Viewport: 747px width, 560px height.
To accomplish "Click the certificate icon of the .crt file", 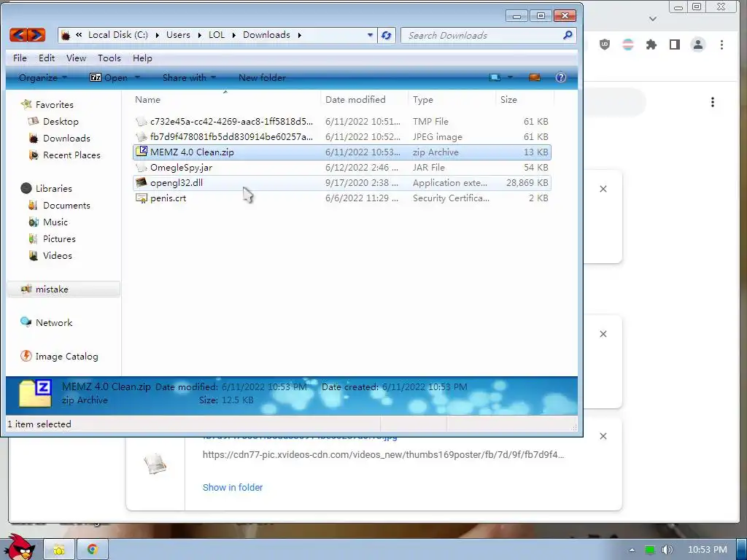I will click(x=142, y=198).
